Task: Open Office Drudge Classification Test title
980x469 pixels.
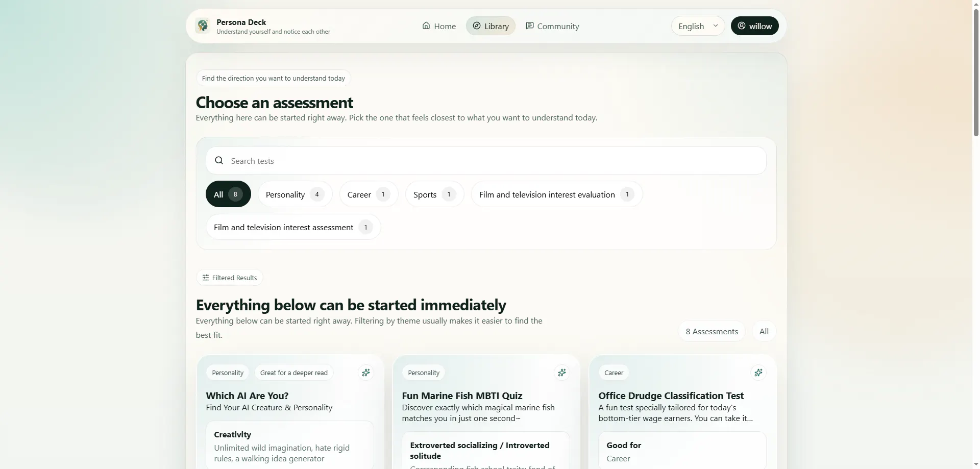Action: tap(671, 396)
